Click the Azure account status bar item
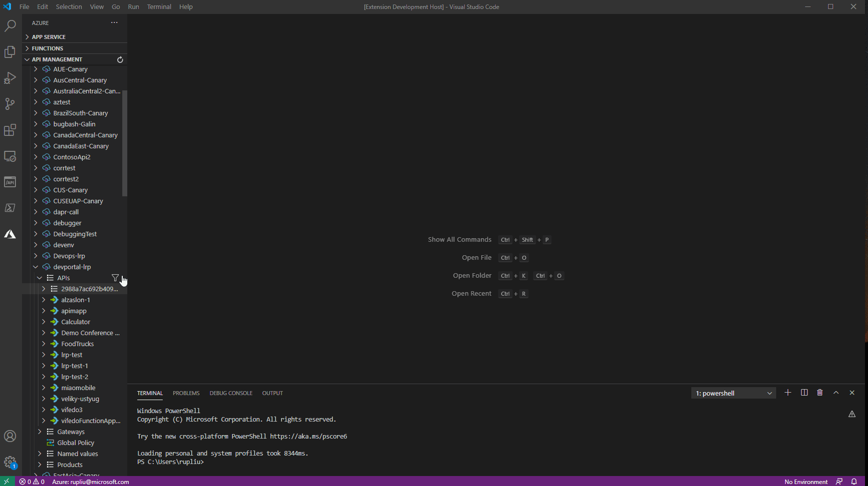868x486 pixels. [x=90, y=482]
